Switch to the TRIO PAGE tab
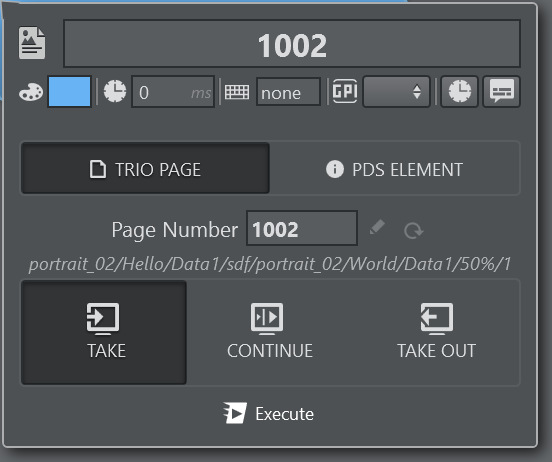Viewport: 552px width, 462px height. pos(145,168)
